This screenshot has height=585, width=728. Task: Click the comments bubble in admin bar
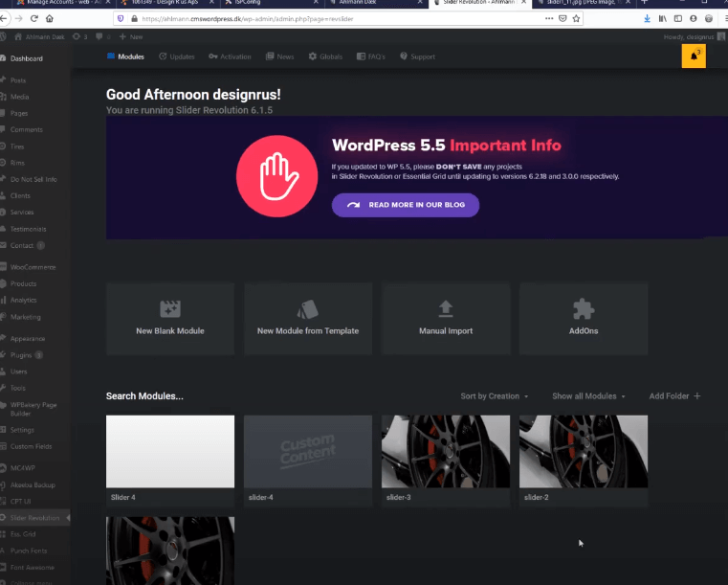(x=102, y=36)
